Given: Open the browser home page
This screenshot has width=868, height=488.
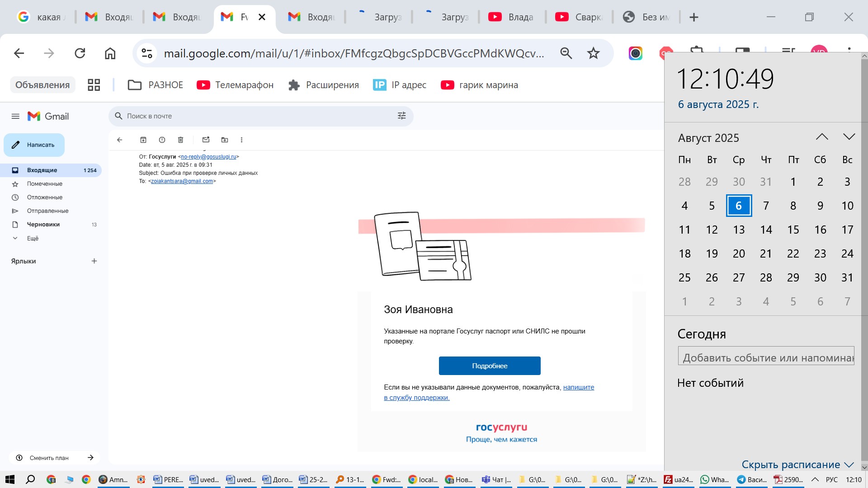Looking at the screenshot, I should (110, 53).
